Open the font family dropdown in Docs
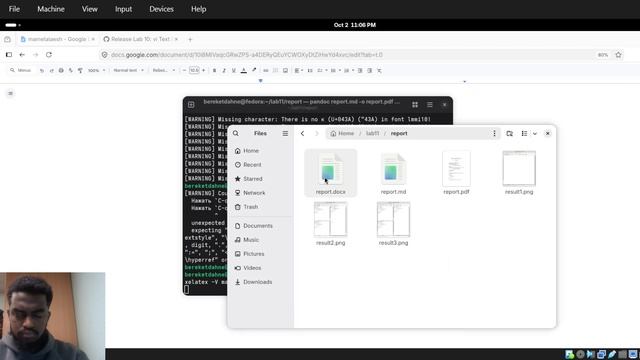640x360 pixels. click(x=164, y=71)
